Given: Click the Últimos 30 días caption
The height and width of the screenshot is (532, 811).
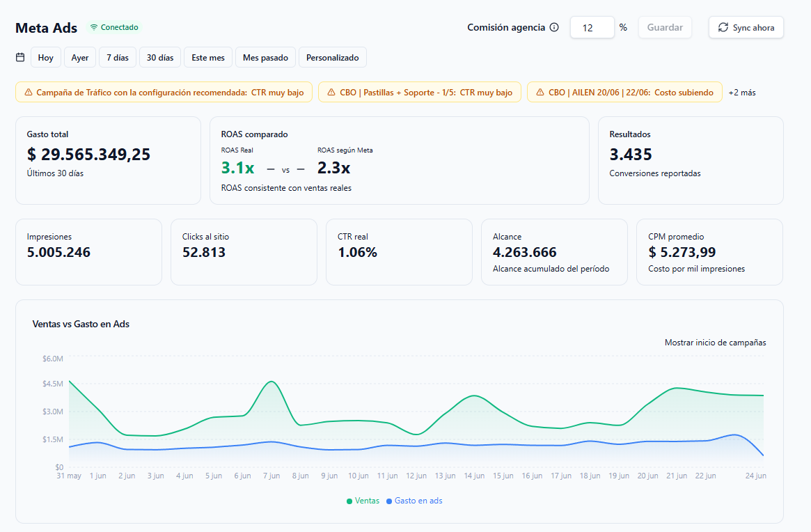Looking at the screenshot, I should point(55,173).
